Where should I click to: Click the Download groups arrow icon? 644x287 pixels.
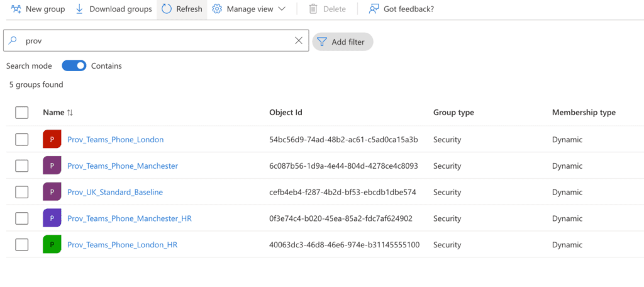pyautogui.click(x=80, y=9)
